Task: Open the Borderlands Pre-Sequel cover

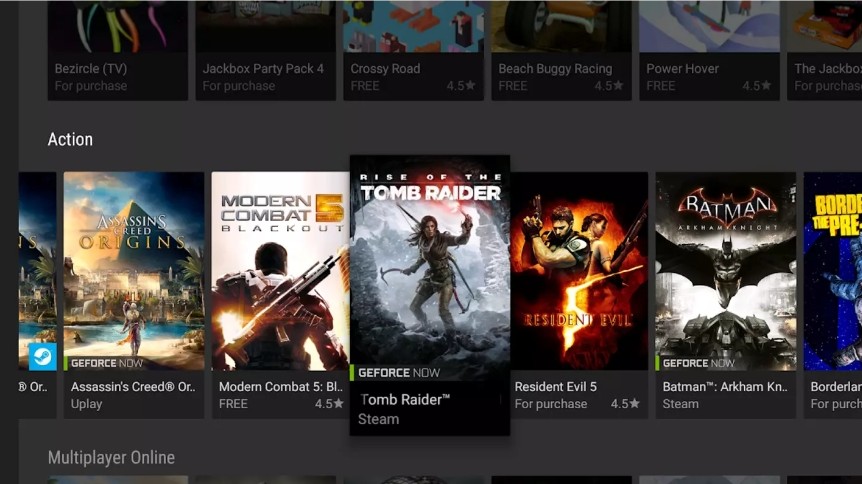Action: (833, 271)
